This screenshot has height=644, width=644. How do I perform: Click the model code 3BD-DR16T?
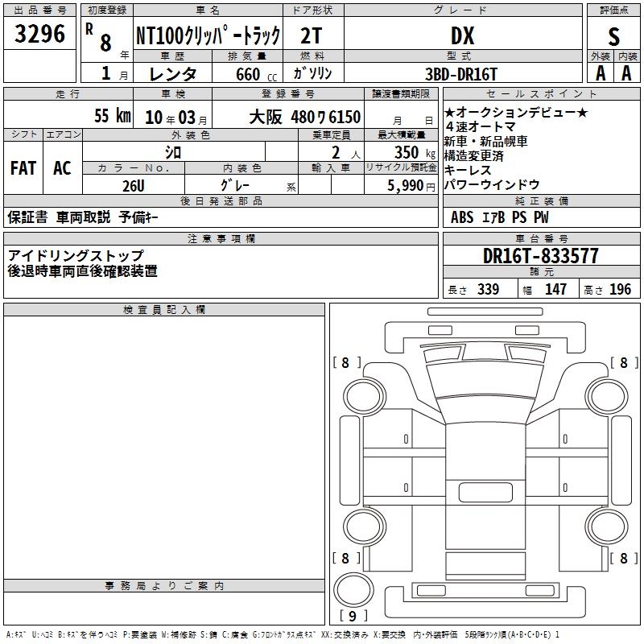coord(462,73)
